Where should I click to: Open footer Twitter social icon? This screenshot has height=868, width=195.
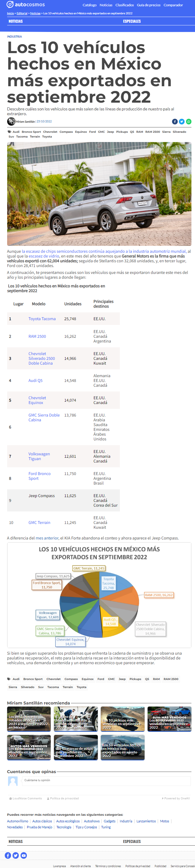[16, 855]
